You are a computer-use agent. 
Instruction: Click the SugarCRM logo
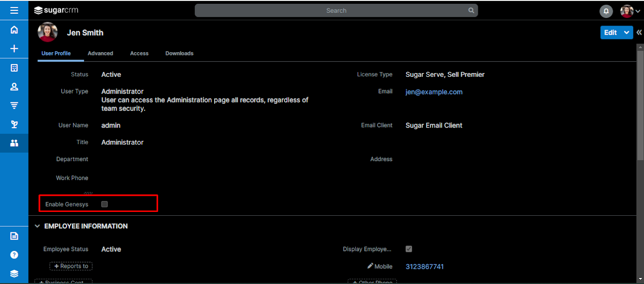[56, 10]
